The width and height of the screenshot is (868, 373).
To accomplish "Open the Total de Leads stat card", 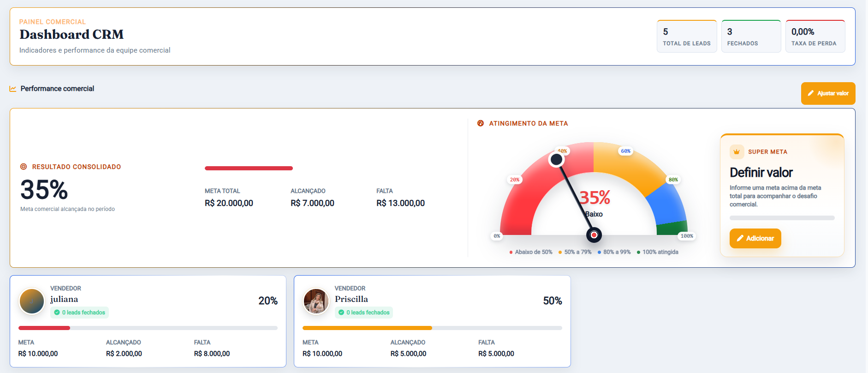I will click(687, 36).
